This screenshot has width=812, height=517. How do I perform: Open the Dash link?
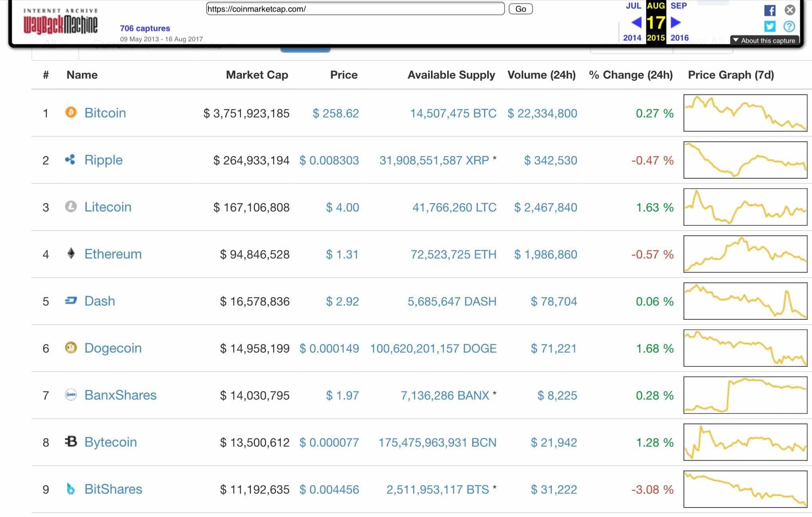pyautogui.click(x=100, y=301)
